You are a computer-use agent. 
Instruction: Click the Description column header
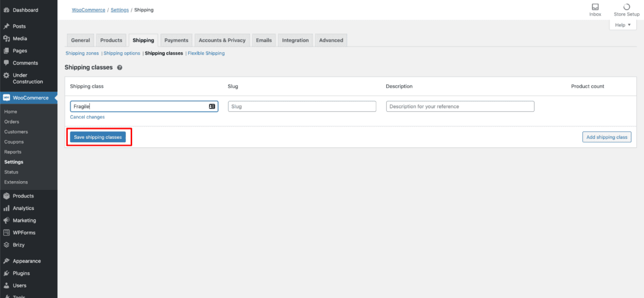(x=399, y=87)
